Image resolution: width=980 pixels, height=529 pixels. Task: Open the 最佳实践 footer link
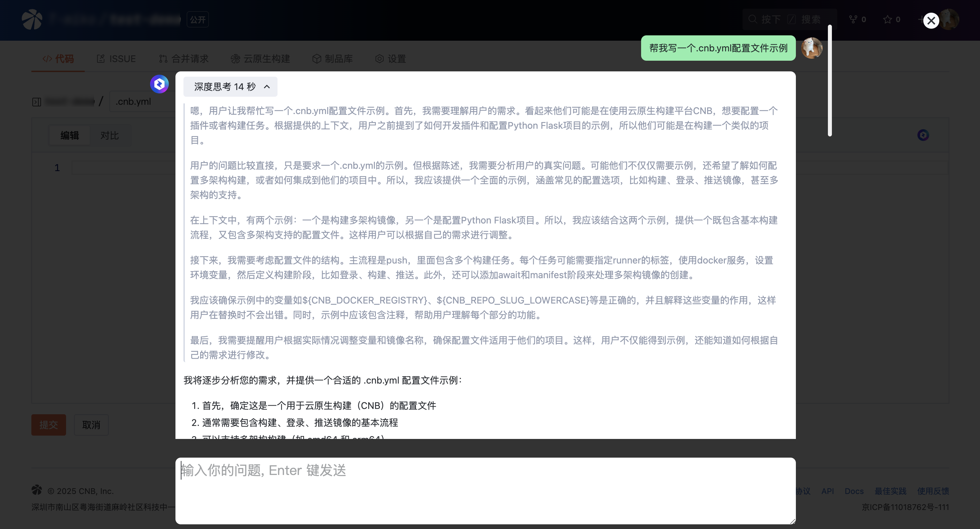pos(890,491)
